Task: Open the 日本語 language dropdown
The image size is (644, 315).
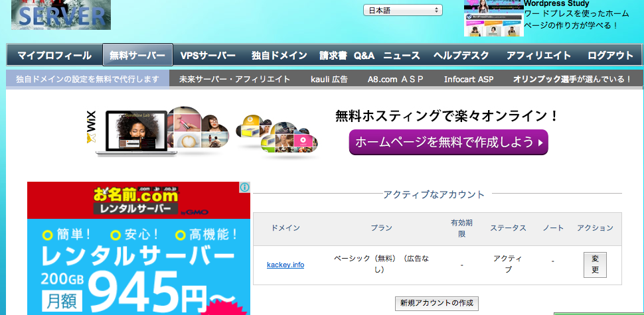Action: click(x=402, y=11)
